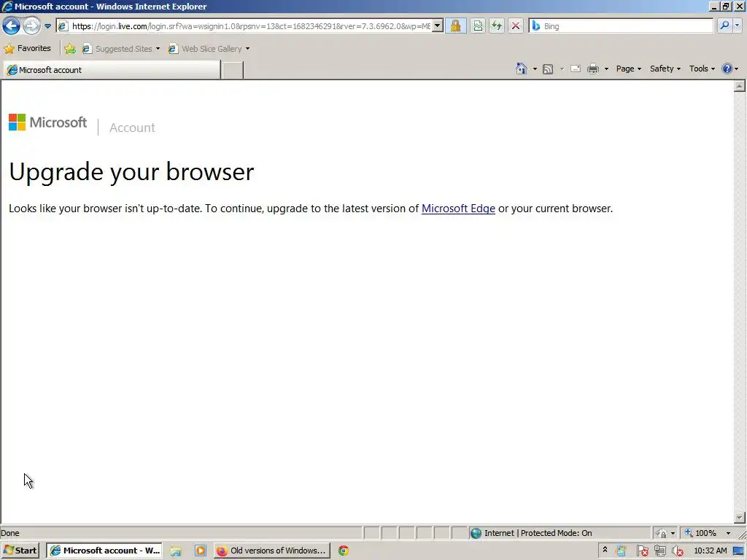The height and width of the screenshot is (560, 747).
Task: Open the Tools menu
Action: coord(702,69)
